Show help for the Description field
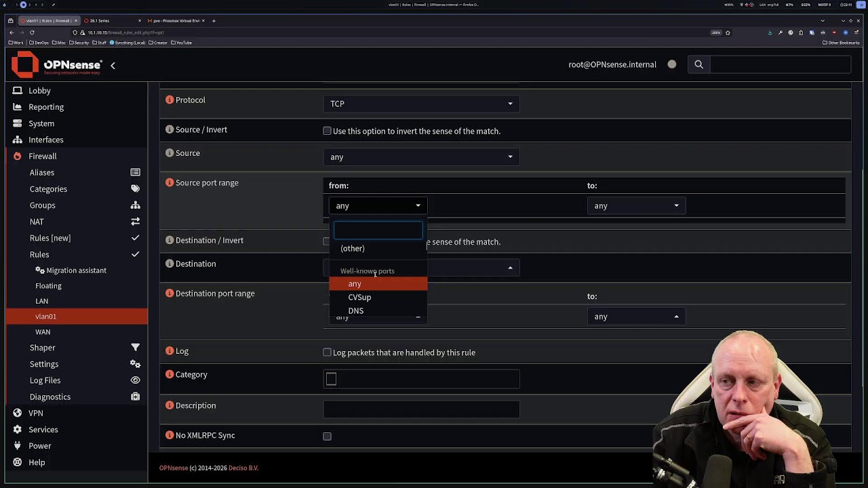The height and width of the screenshot is (488, 868). 170,405
